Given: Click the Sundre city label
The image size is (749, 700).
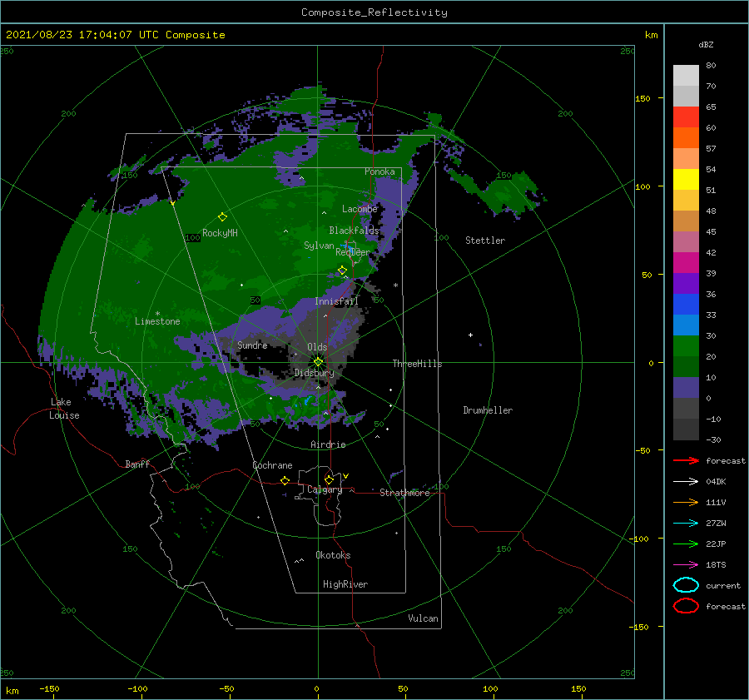Looking at the screenshot, I should [252, 345].
